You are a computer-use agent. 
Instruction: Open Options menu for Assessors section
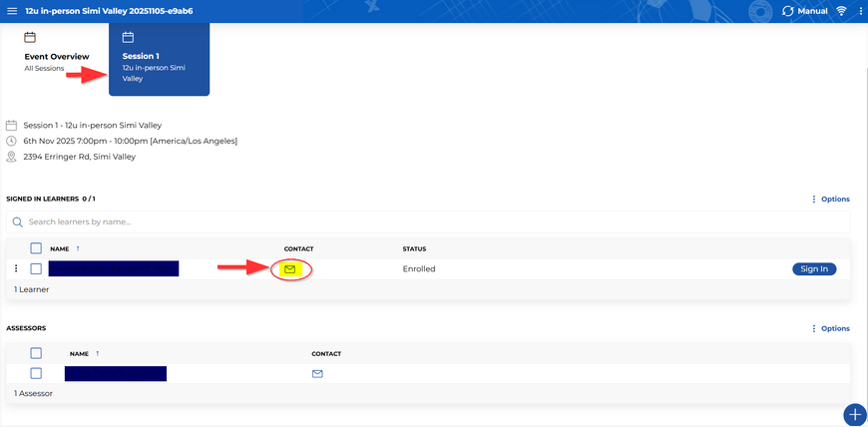830,328
